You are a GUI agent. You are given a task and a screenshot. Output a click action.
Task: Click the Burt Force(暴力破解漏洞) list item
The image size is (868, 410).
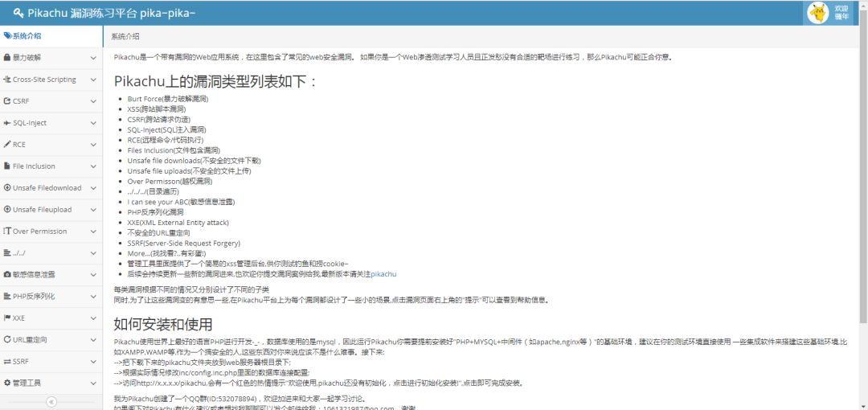[x=168, y=99]
